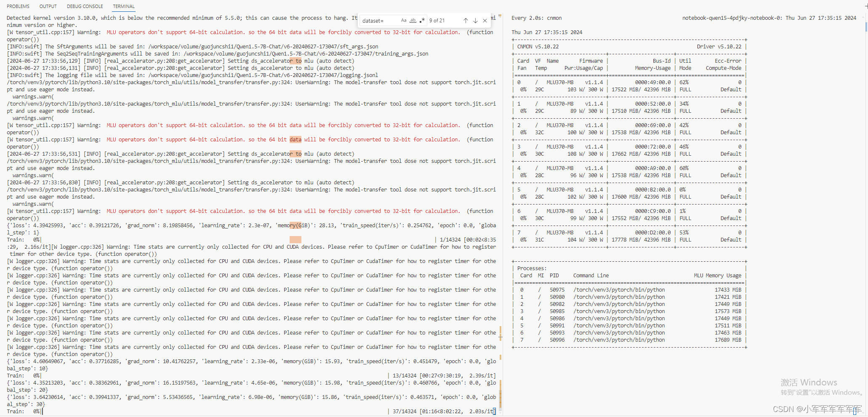Click the 'Processes:' heading in cnmon

coord(532,268)
